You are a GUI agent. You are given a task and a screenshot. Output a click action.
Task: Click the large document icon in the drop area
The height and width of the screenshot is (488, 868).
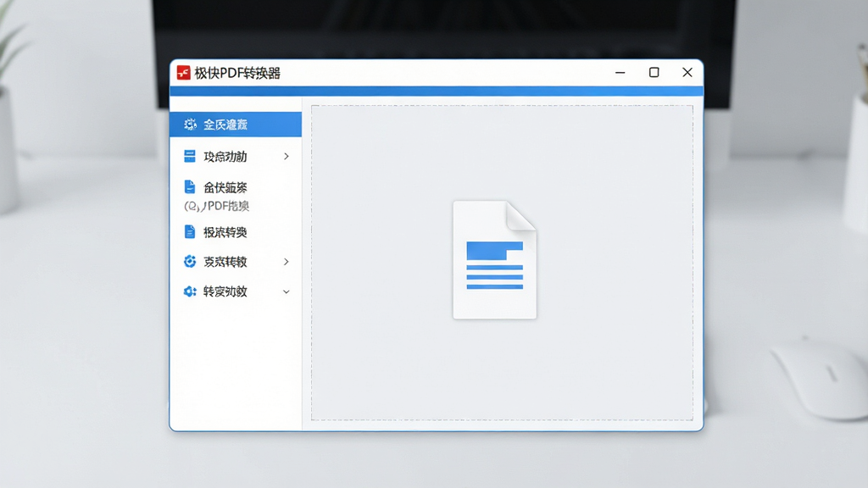click(x=494, y=259)
